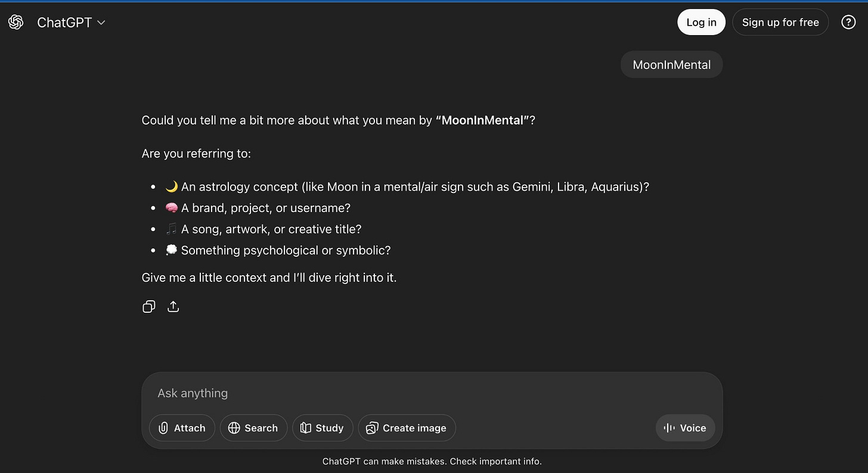Open the help question mark icon

coord(848,22)
